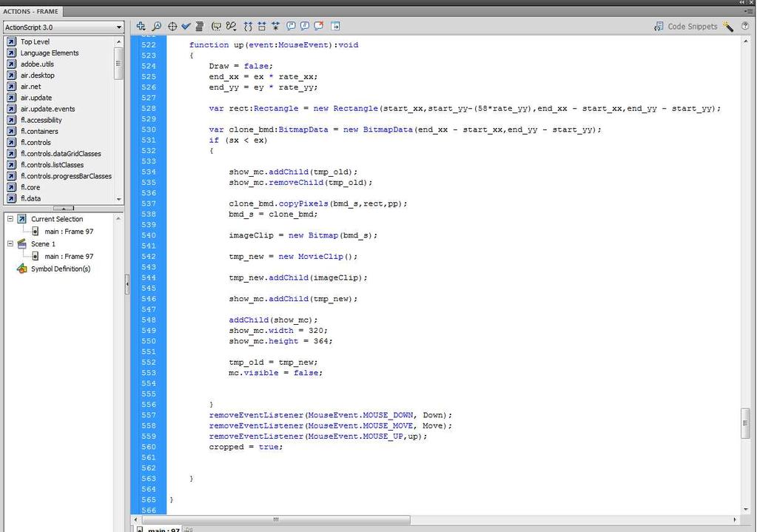757x532 pixels.
Task: Click the horizontal scroll-left arrow
Action: (x=135, y=519)
